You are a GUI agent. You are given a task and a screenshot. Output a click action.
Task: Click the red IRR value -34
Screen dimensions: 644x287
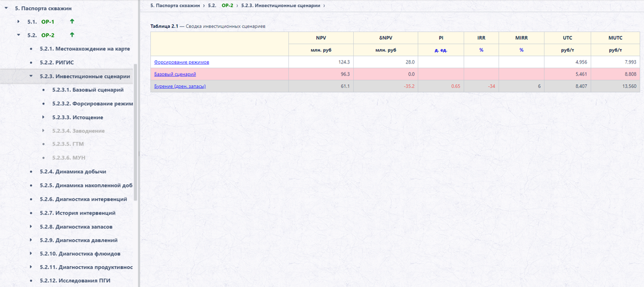[491, 86]
